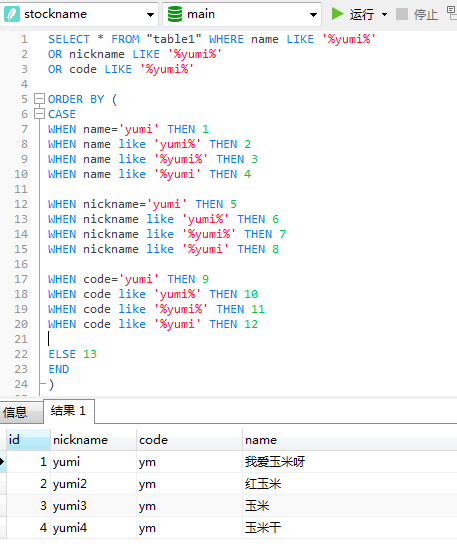Click the name cell 红玉米
This screenshot has height=560, width=457.
click(x=350, y=484)
